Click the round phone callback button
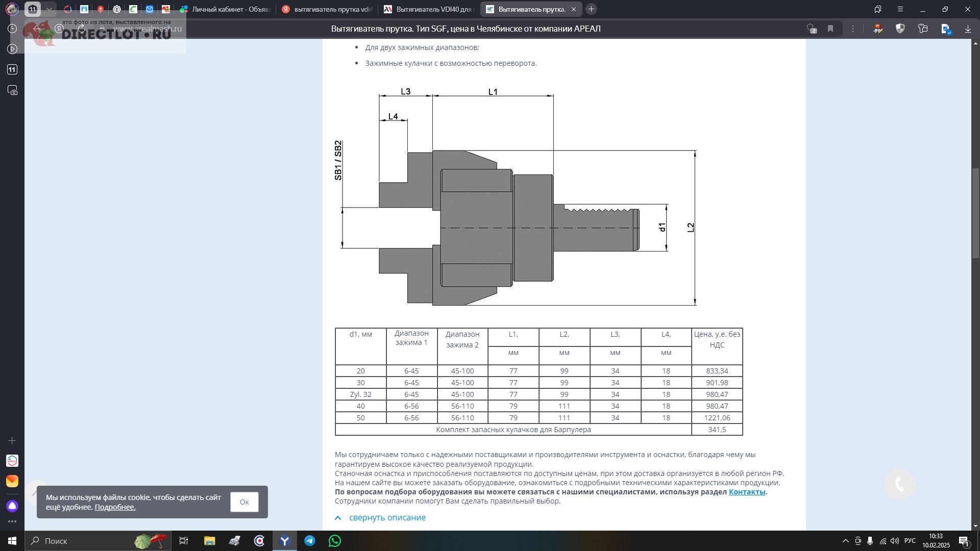The image size is (980, 551). pos(899,484)
